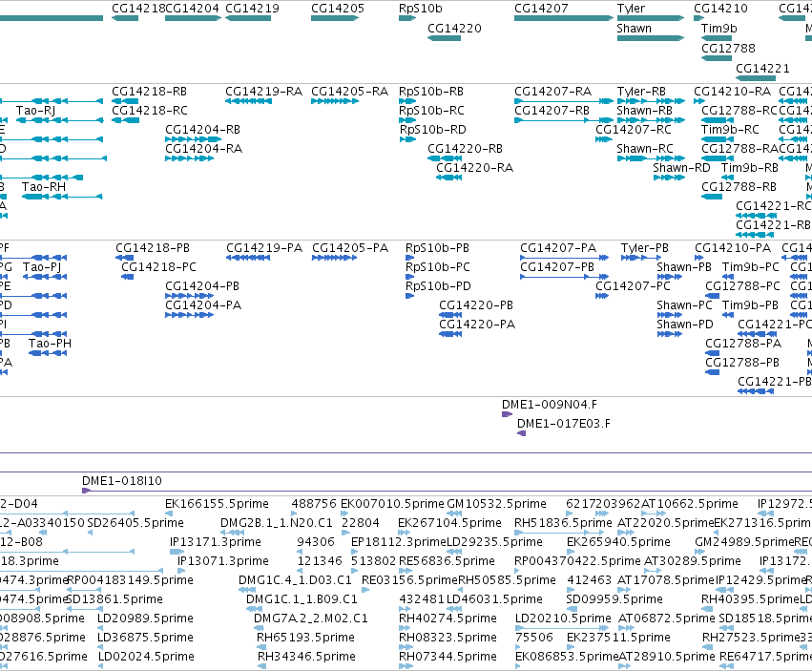Viewport: 812px width, 671px height.
Task: Open the Tao-RH transcript label
Action: [x=44, y=186]
